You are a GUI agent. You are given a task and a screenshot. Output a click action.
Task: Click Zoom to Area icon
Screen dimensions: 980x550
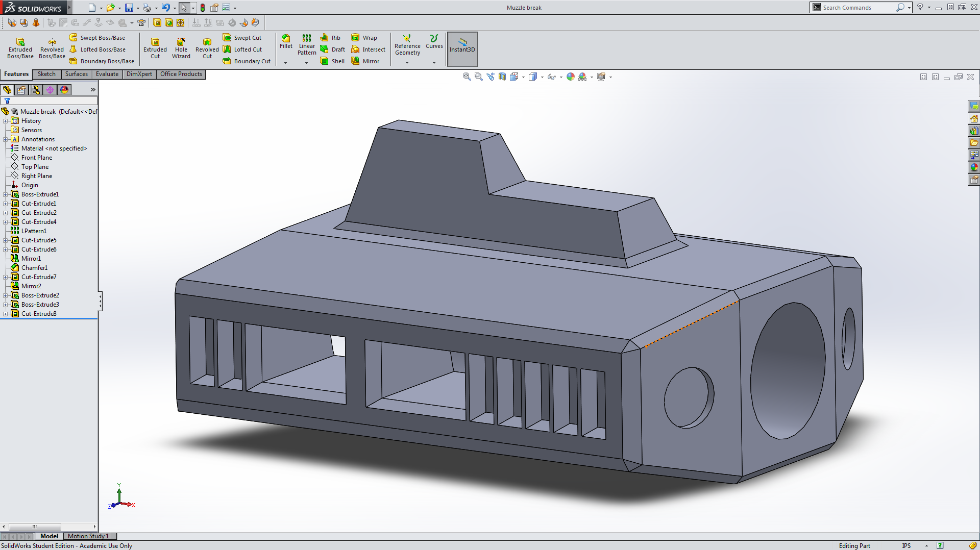[x=478, y=77]
